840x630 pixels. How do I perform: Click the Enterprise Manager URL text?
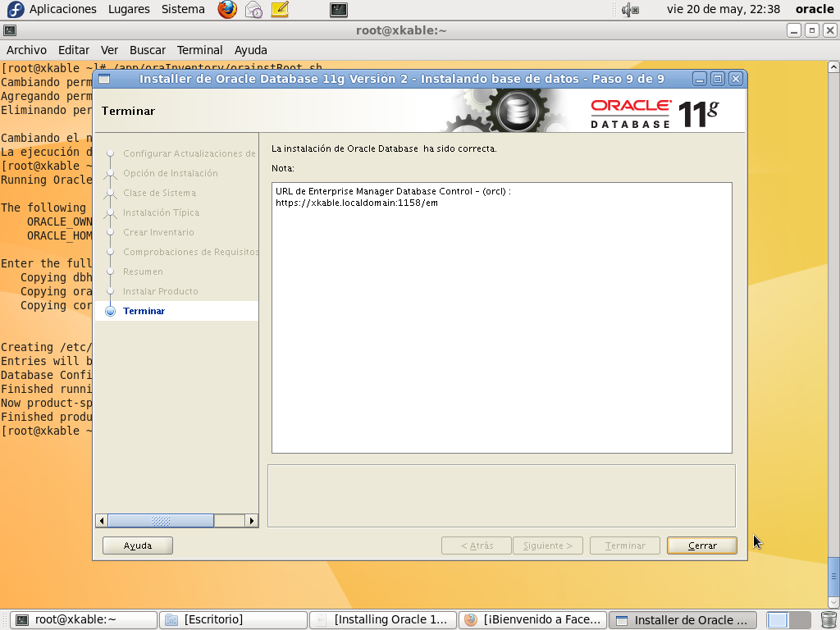point(356,203)
